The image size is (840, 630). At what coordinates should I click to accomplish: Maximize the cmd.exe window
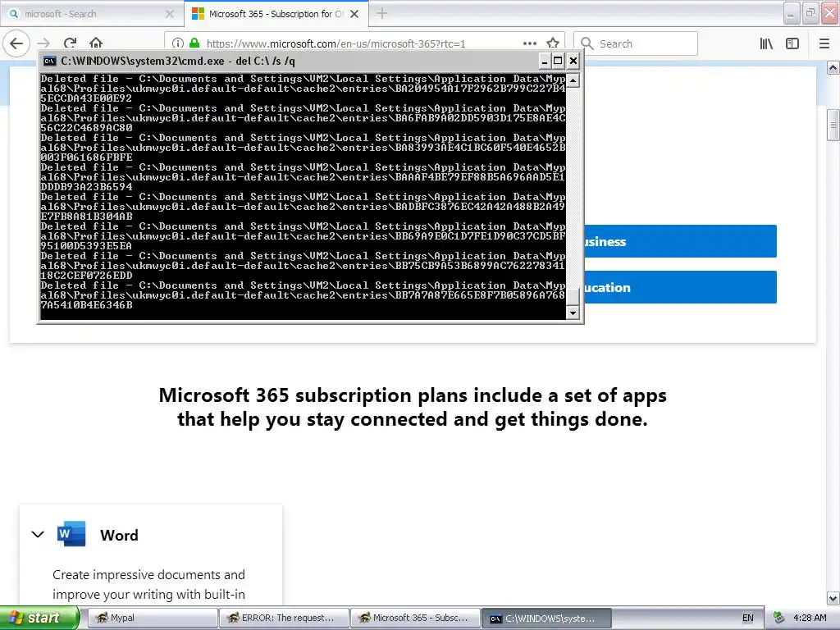(558, 61)
